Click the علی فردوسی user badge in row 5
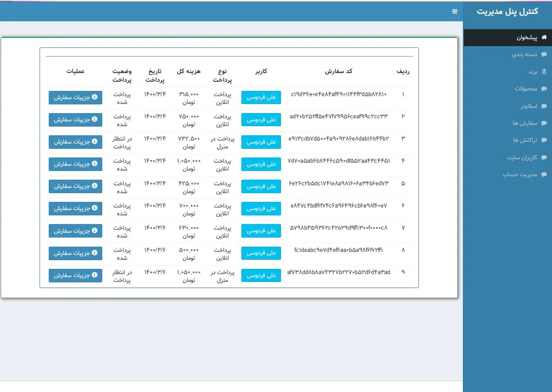This screenshot has height=392, width=552. tap(261, 186)
